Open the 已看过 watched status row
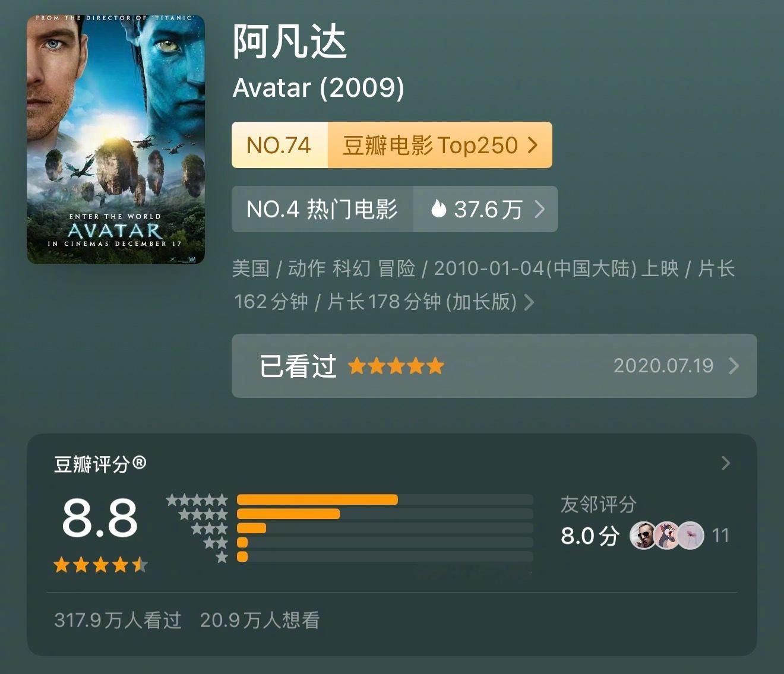 (x=494, y=366)
